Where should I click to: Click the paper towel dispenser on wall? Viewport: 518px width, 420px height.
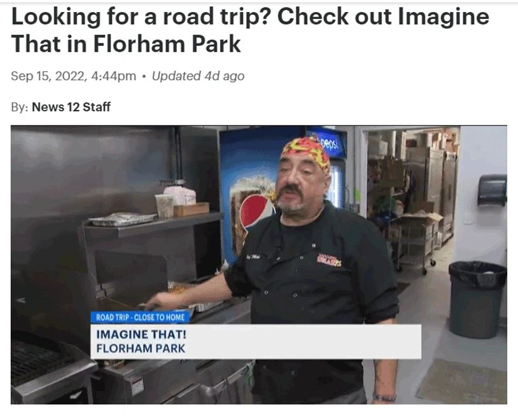[x=492, y=190]
